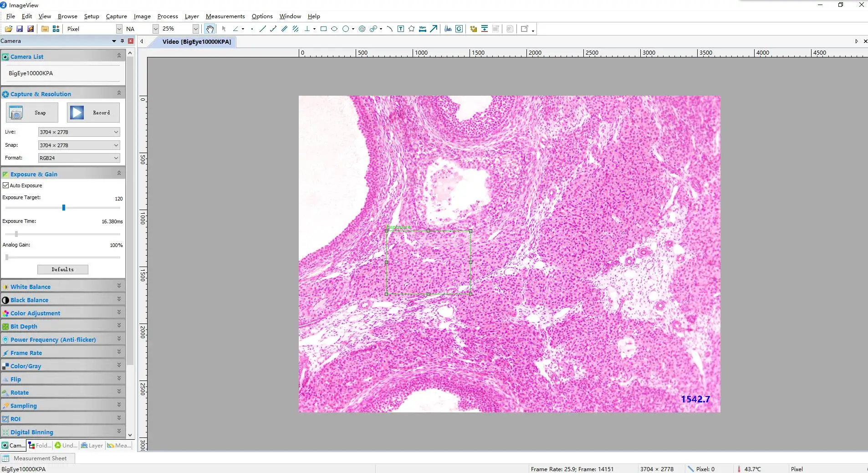
Task: Select BigEye10000KPA in Camera List
Action: coord(31,73)
